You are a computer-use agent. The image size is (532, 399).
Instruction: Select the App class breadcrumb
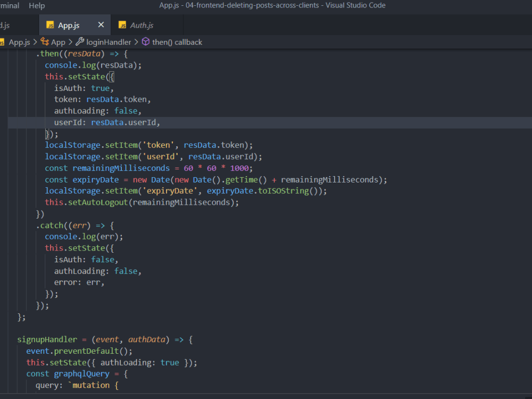click(58, 42)
